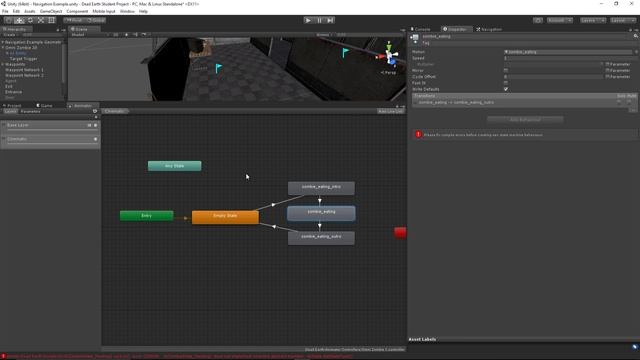Select the orange Empty State node
The image size is (640, 360).
point(225,217)
